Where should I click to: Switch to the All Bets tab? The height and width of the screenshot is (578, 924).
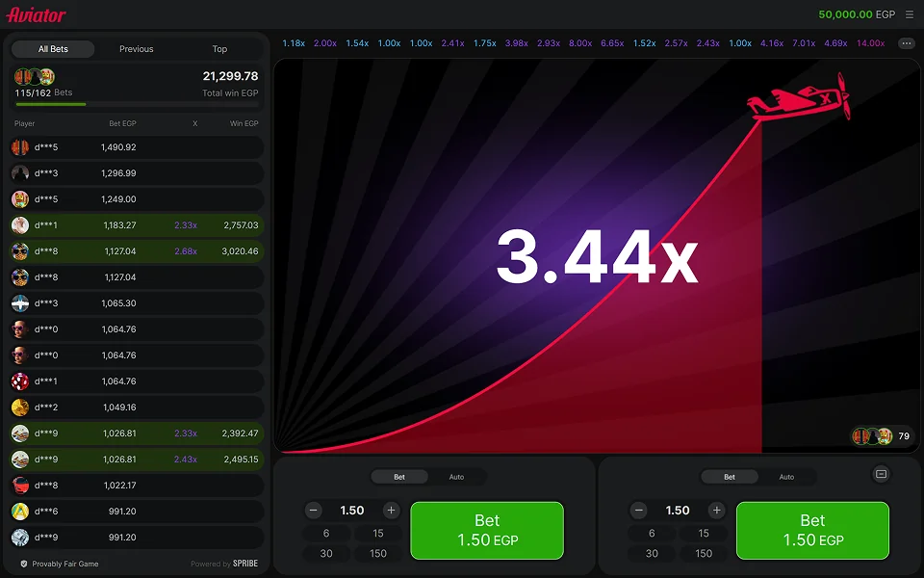(53, 49)
